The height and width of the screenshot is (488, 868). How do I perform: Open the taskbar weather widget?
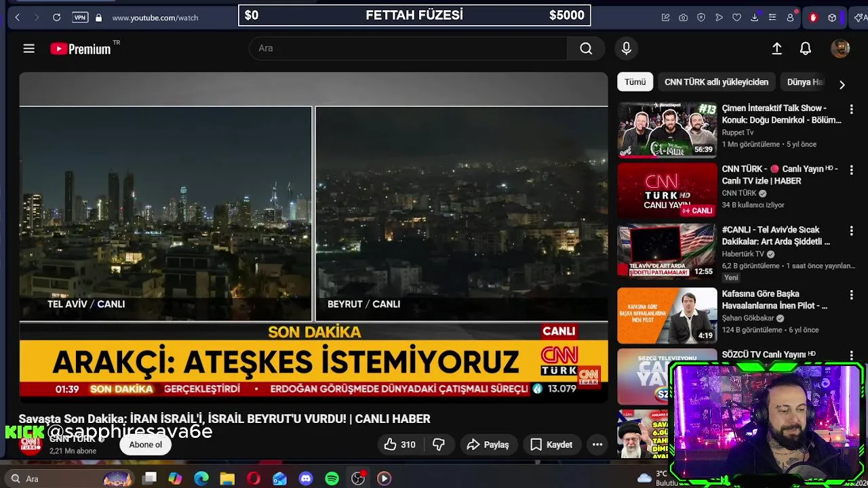coord(654,479)
